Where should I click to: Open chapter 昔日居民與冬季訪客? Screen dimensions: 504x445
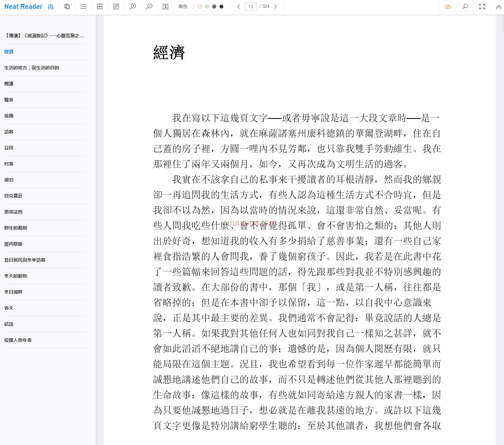pyautogui.click(x=45, y=260)
